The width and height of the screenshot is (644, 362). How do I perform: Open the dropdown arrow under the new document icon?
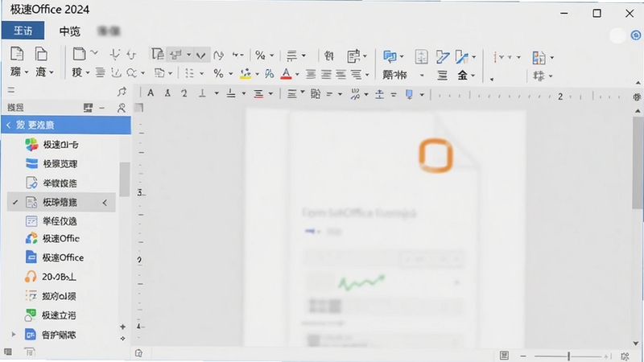tap(27, 72)
